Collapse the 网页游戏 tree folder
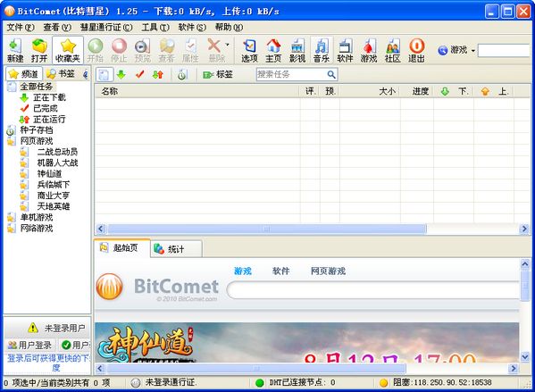This screenshot has height=392, width=535. click(12, 141)
